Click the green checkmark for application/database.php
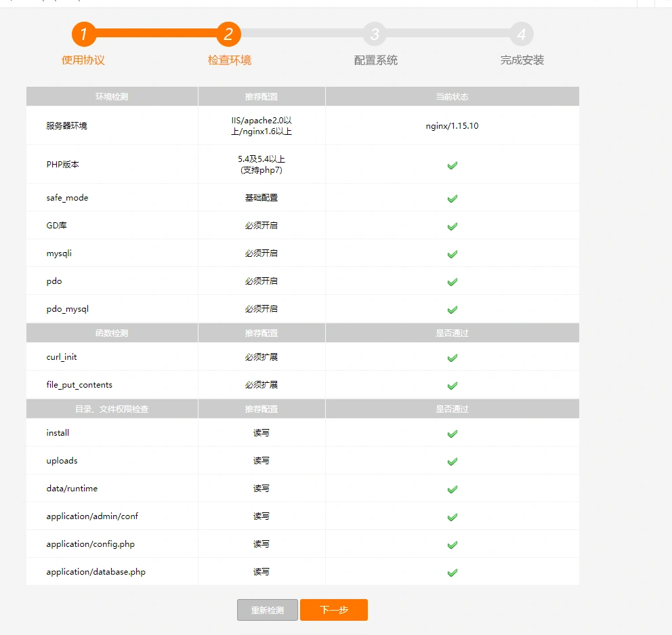The height and width of the screenshot is (635, 672). (452, 573)
